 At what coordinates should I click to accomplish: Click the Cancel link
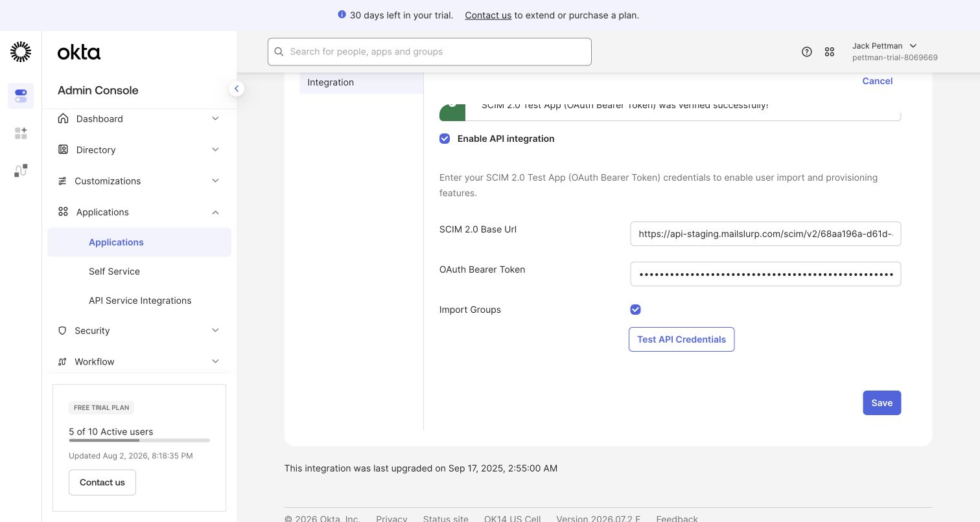877,81
